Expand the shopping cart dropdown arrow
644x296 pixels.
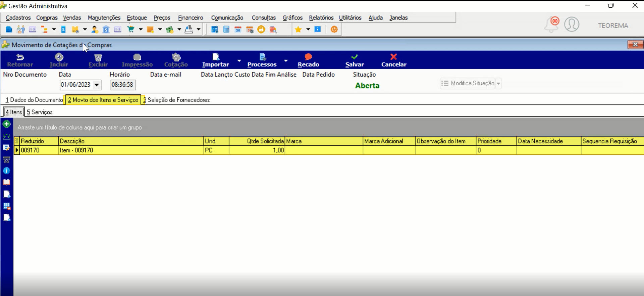pos(141,30)
